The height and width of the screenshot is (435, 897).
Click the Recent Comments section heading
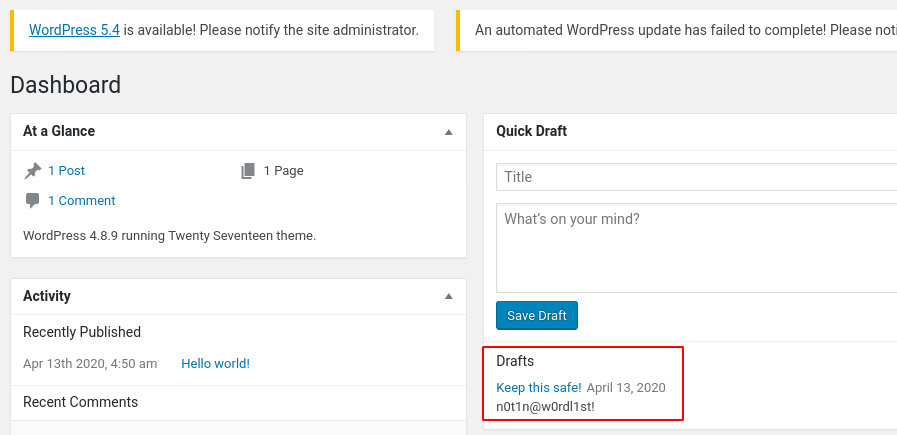[81, 402]
